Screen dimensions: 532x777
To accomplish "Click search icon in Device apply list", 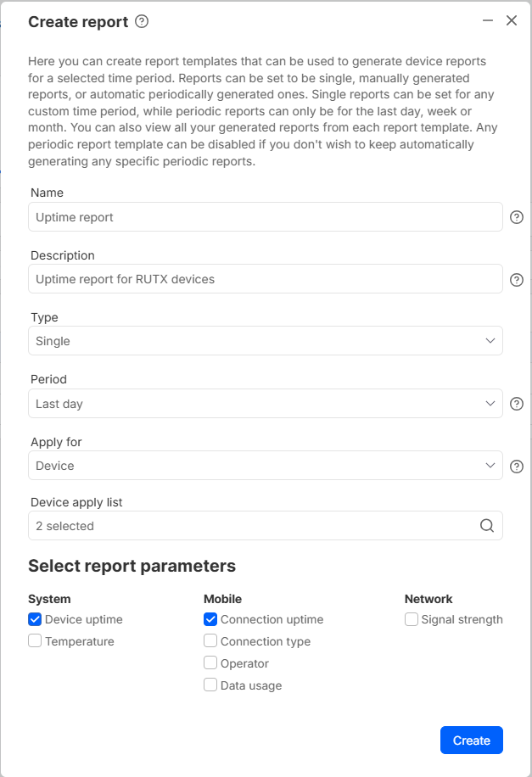I will coord(487,526).
